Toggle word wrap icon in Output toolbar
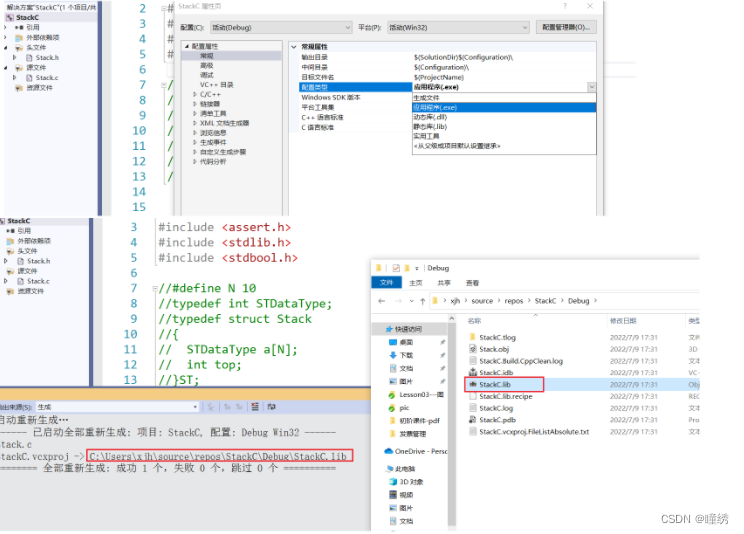The width and height of the screenshot is (744, 534). pyautogui.click(x=271, y=407)
